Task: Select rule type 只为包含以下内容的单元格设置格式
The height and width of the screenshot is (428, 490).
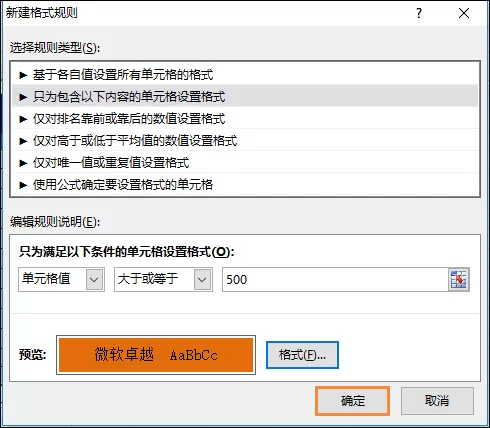Action: click(245, 97)
